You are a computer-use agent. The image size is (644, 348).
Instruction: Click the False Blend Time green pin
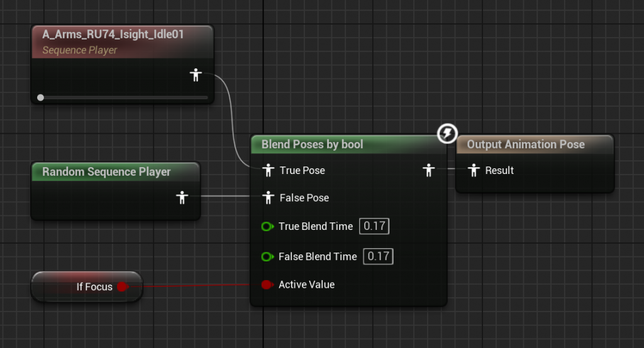point(267,256)
